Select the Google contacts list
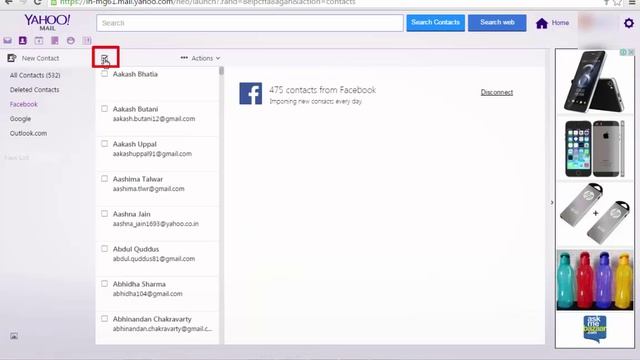Image resolution: width=640 pixels, height=360 pixels. coord(20,119)
